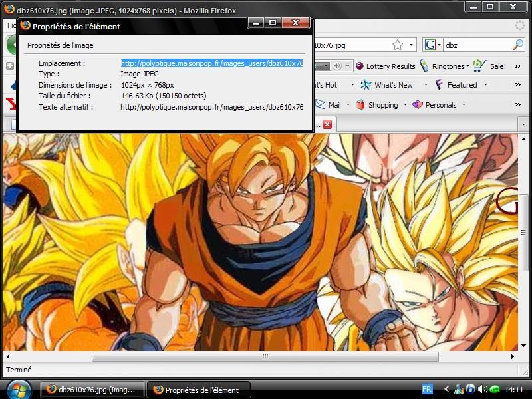Open the list-all-tabs dropdown at the tab bar end

tap(523, 124)
